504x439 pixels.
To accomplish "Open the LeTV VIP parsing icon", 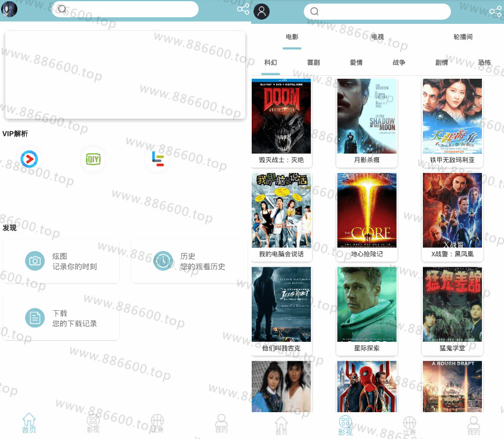I will pos(157,159).
